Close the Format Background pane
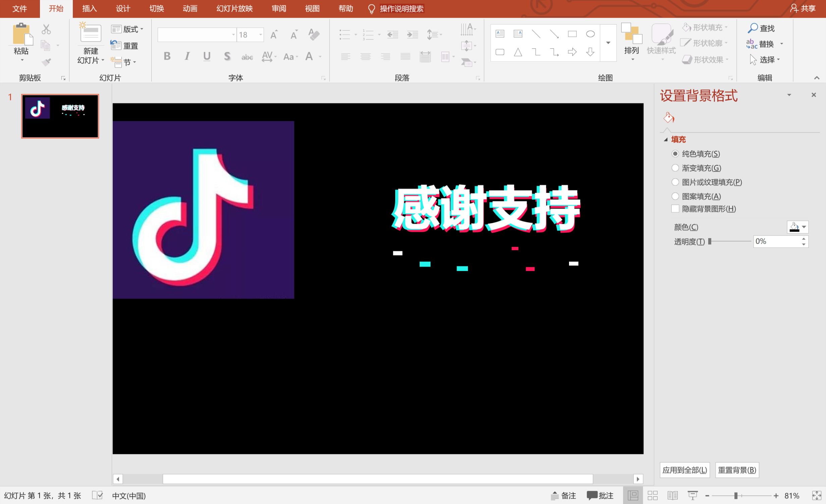This screenshot has width=826, height=504. (x=814, y=95)
